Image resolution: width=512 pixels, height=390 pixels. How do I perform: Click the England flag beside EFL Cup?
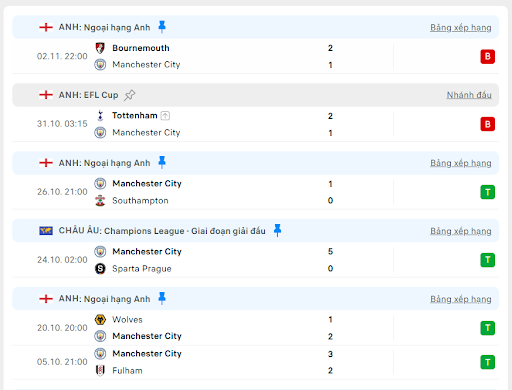click(x=46, y=95)
